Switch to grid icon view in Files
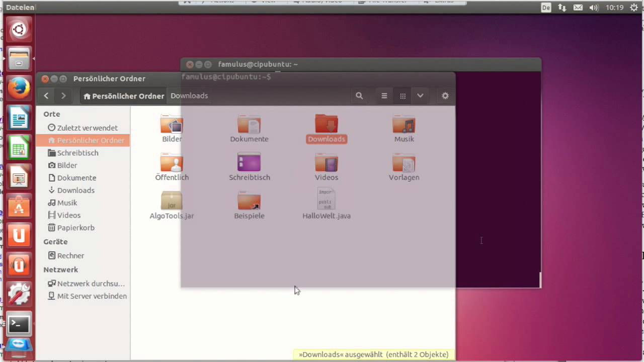This screenshot has height=362, width=644. (x=403, y=96)
